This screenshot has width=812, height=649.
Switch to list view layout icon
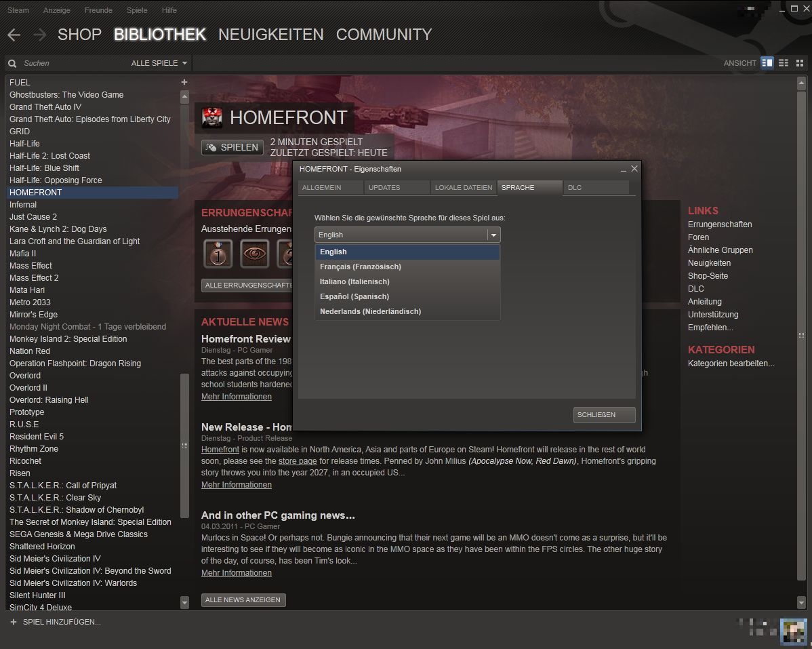click(784, 62)
